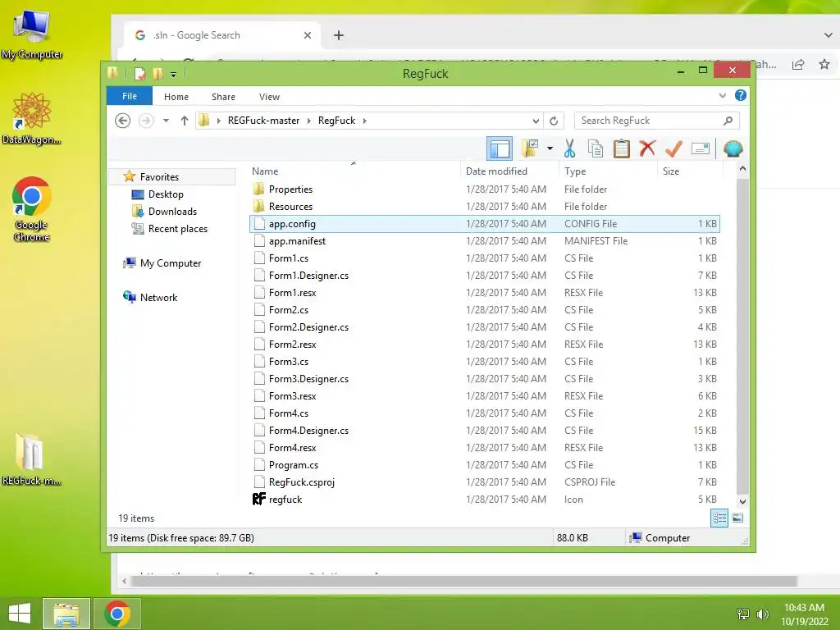Copy selection using the toolbar copy icon
This screenshot has height=630, width=840.
(x=596, y=148)
